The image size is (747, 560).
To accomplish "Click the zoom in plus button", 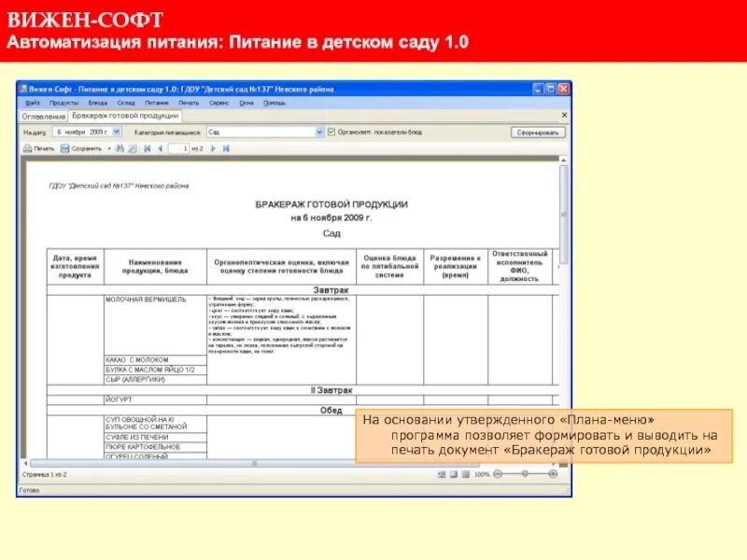I will coord(553,474).
